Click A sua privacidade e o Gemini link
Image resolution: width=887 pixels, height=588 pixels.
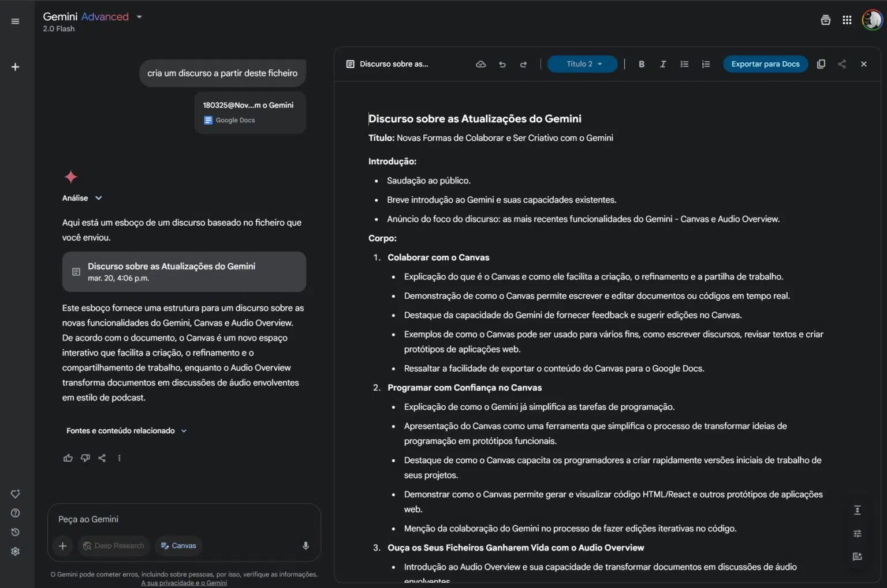coord(184,583)
